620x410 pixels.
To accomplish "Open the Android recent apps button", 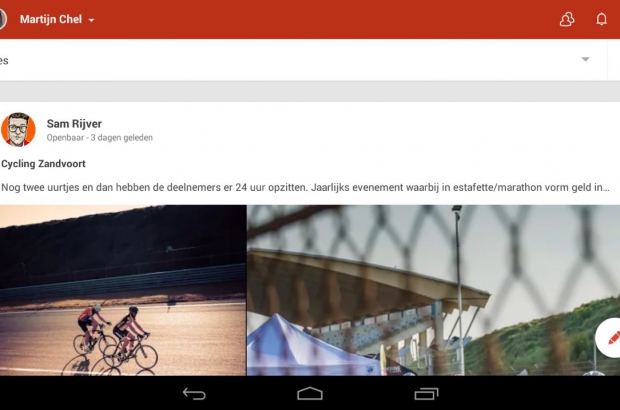I will (x=426, y=394).
